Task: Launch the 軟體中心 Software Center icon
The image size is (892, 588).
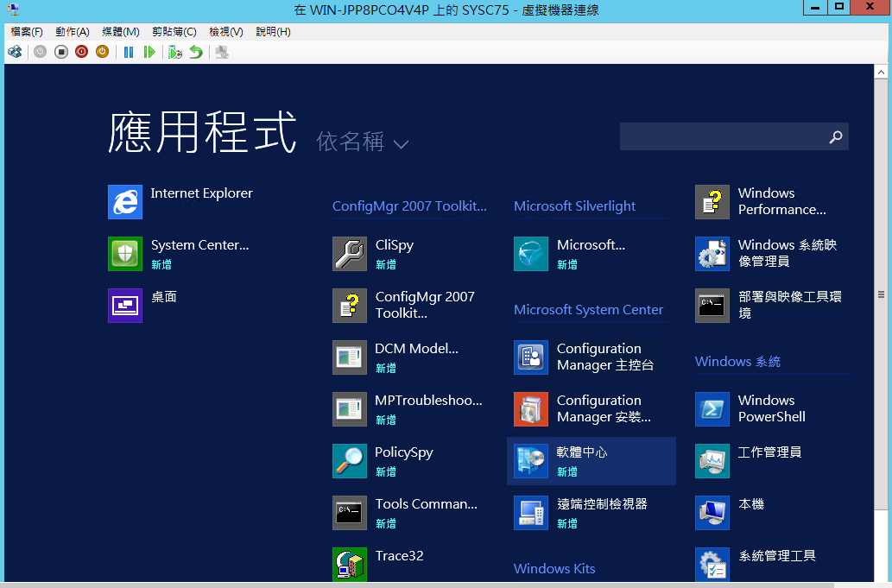Action: 531,460
